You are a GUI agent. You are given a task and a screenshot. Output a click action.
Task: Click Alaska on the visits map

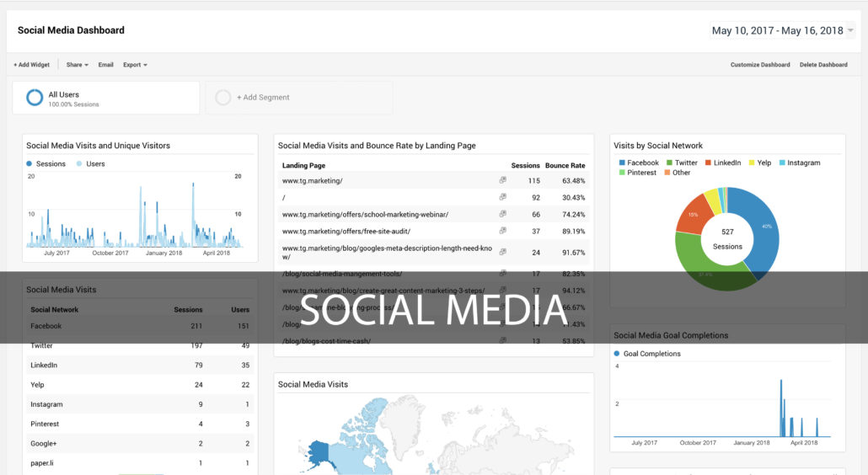coord(319,452)
